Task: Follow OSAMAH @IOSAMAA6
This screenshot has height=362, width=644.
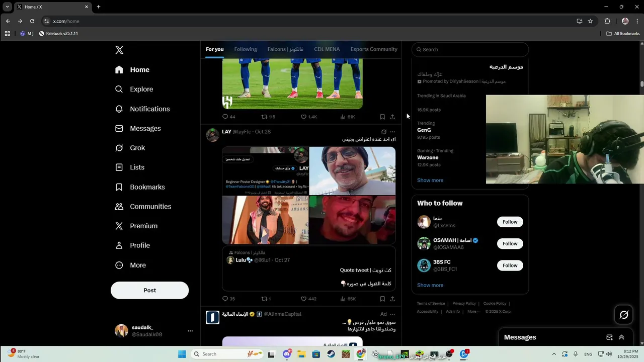Action: click(x=510, y=244)
